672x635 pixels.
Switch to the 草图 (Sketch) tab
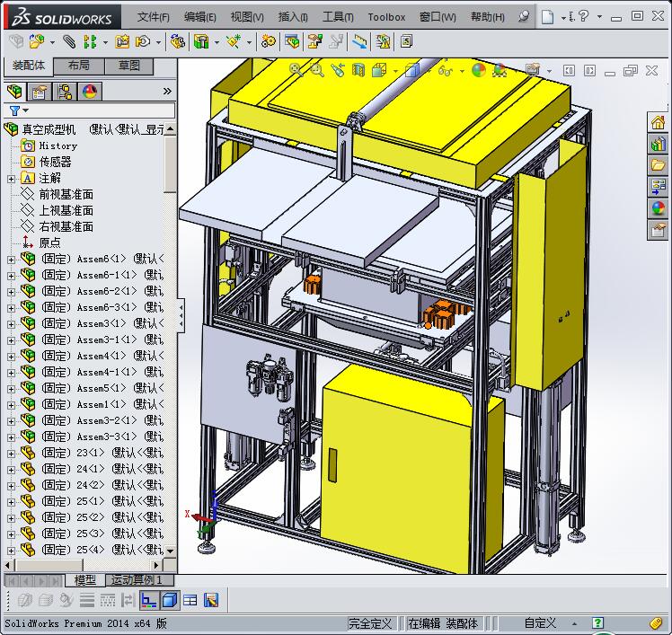(x=129, y=66)
